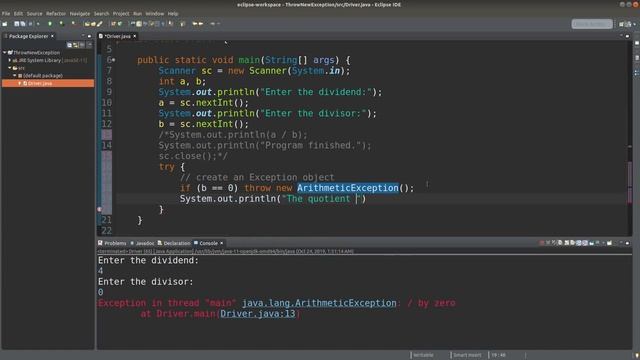Click the terminated Driver process description line
640x360 pixels.
(226, 251)
